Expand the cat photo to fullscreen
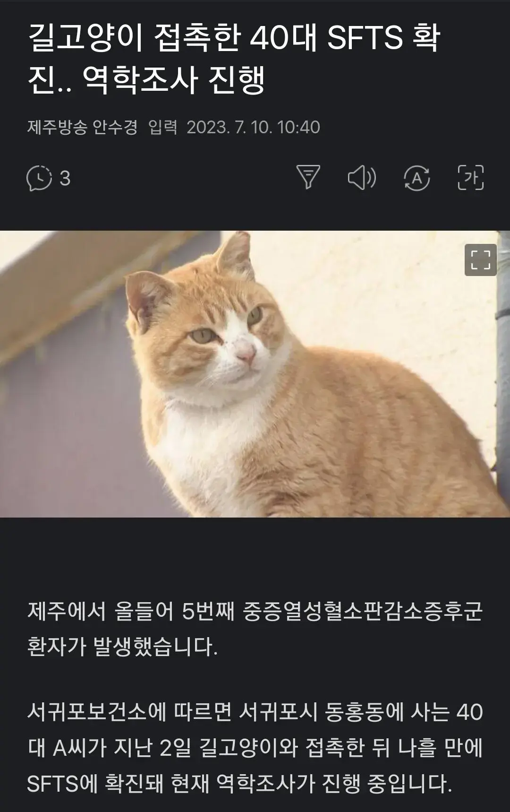The height and width of the screenshot is (812, 510). pos(480,260)
